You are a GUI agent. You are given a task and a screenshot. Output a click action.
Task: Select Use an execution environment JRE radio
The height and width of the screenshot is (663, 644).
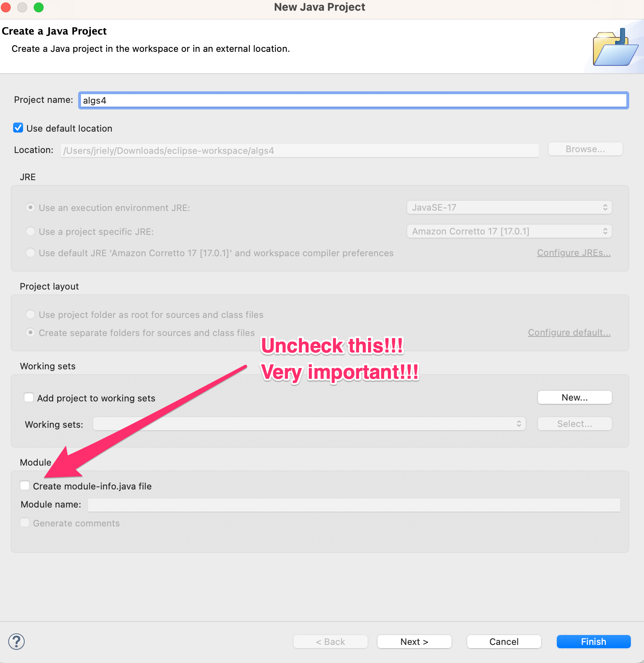click(30, 208)
